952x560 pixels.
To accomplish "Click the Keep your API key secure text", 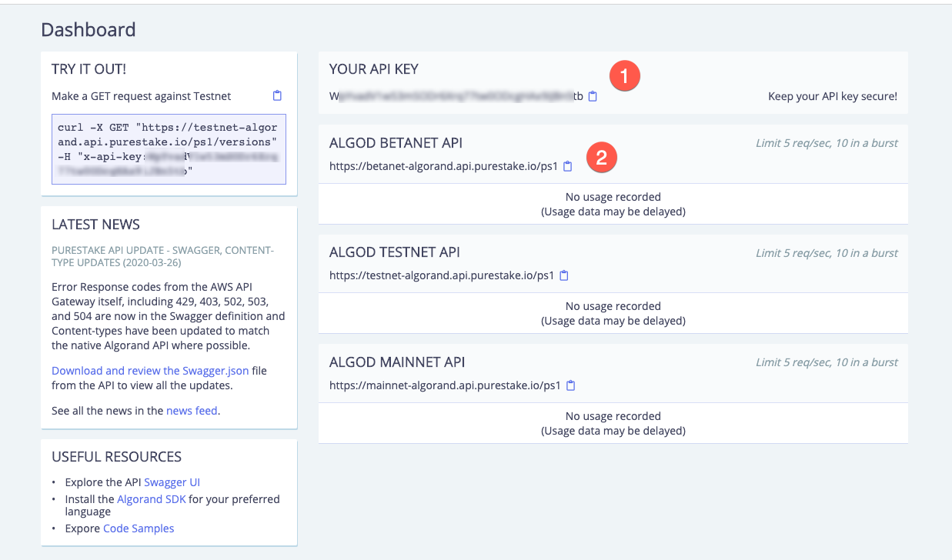I will pyautogui.click(x=833, y=95).
